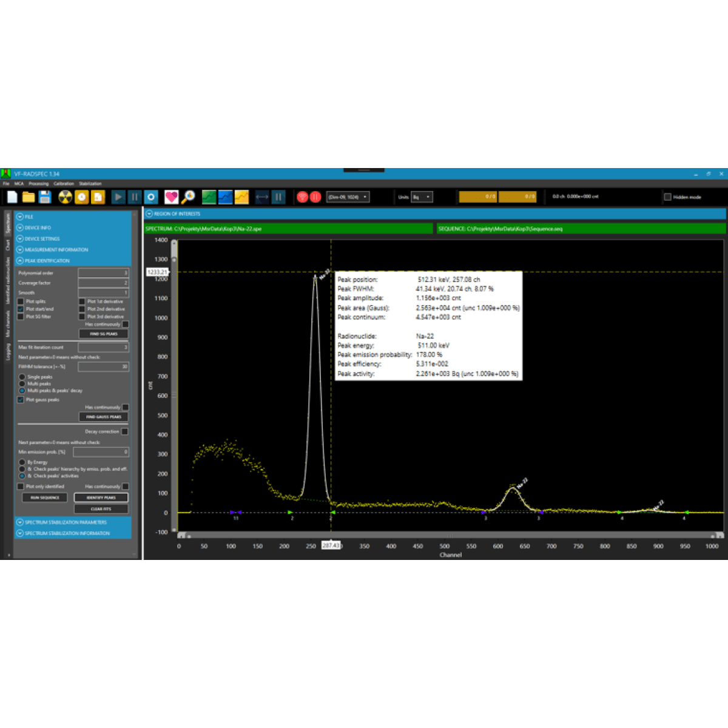The width and height of the screenshot is (728, 728).
Task: Click the FWHM tolerance input field
Action: point(103,367)
